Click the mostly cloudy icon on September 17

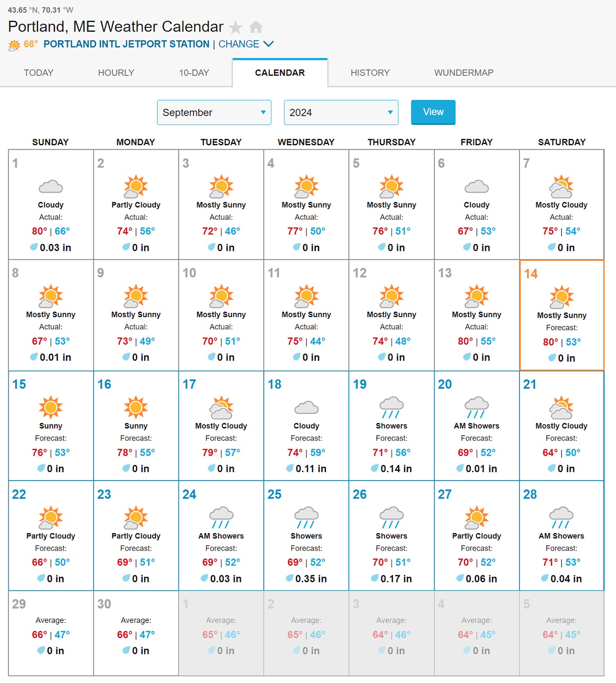(221, 407)
